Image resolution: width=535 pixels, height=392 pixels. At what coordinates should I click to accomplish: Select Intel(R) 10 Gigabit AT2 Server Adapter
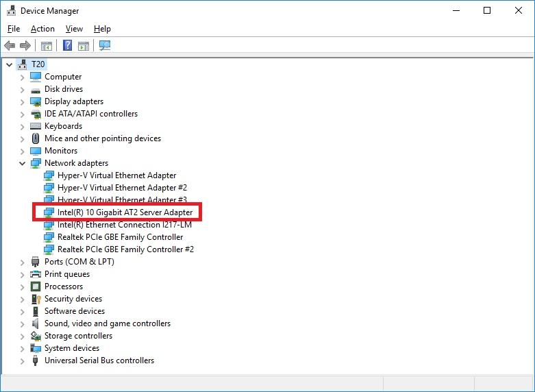tap(125, 212)
